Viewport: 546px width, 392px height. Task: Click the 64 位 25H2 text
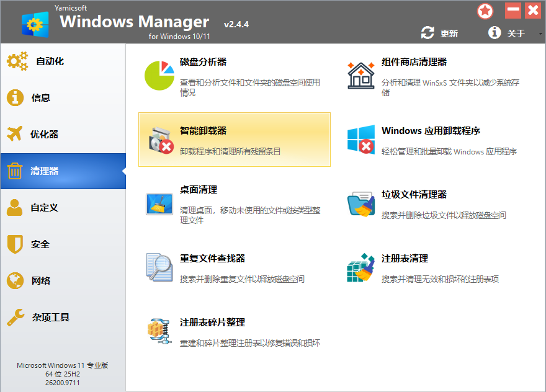[x=63, y=374]
